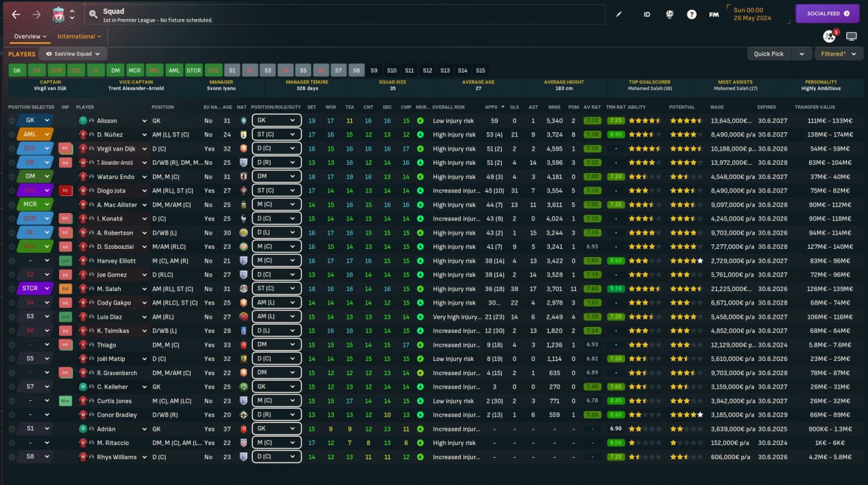
Task: Open the SasView Squad view dropdown
Action: coord(73,54)
